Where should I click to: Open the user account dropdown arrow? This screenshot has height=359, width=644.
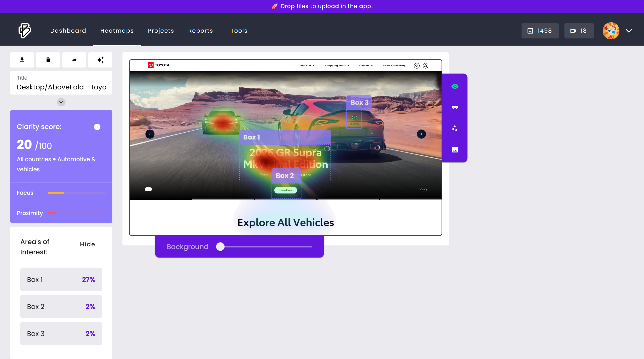click(629, 31)
